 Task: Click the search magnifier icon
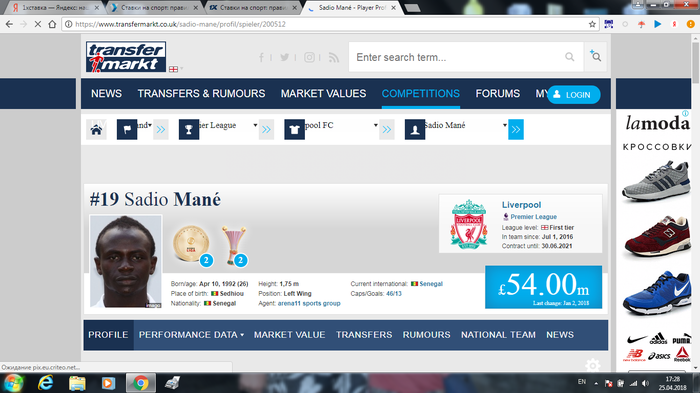point(570,57)
